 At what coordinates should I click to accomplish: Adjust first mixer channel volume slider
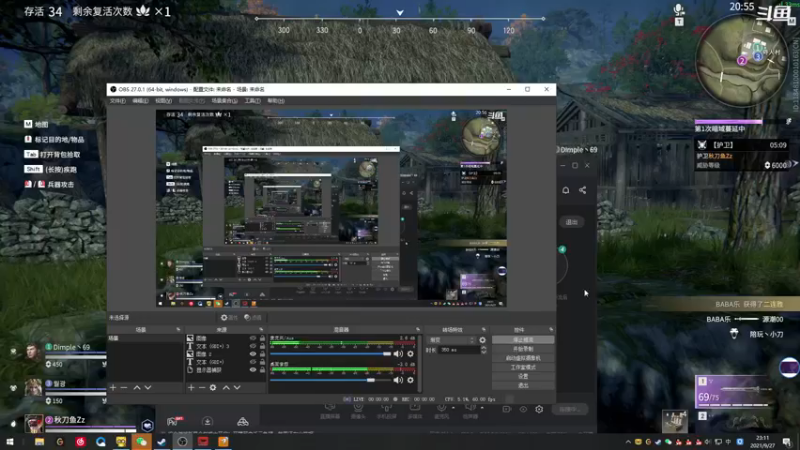331,354
